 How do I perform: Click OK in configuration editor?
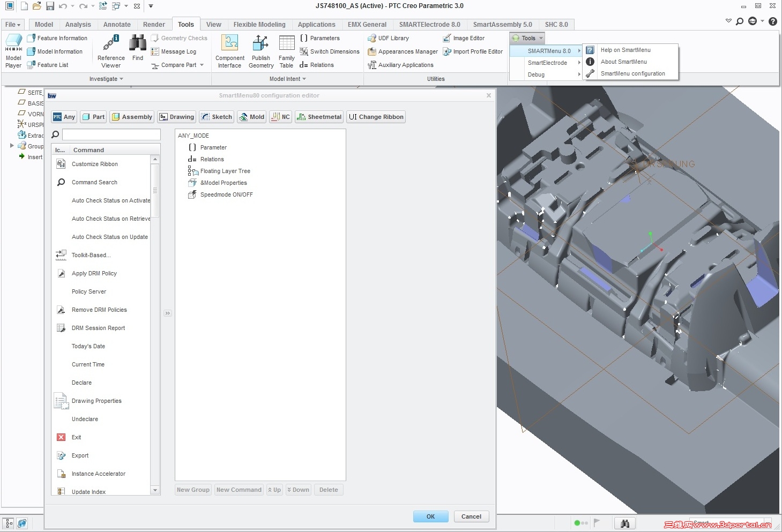[430, 516]
